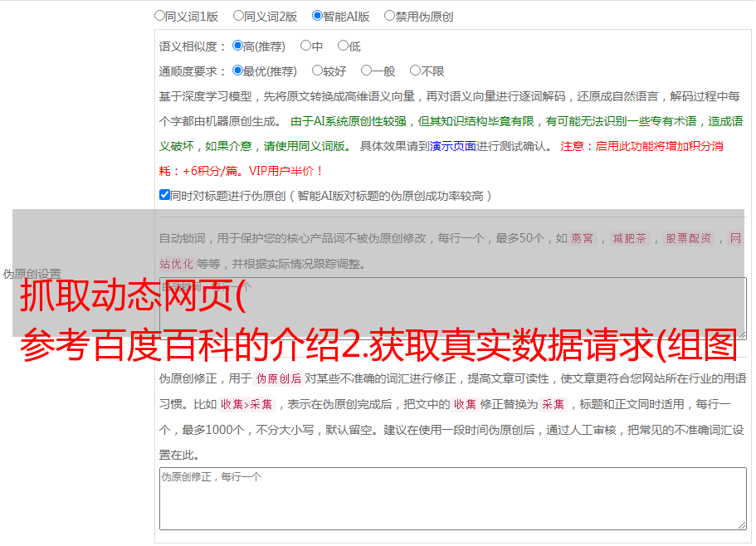Set 通顺度要求 to 一般
This screenshot has height=546, width=756.
tap(367, 71)
